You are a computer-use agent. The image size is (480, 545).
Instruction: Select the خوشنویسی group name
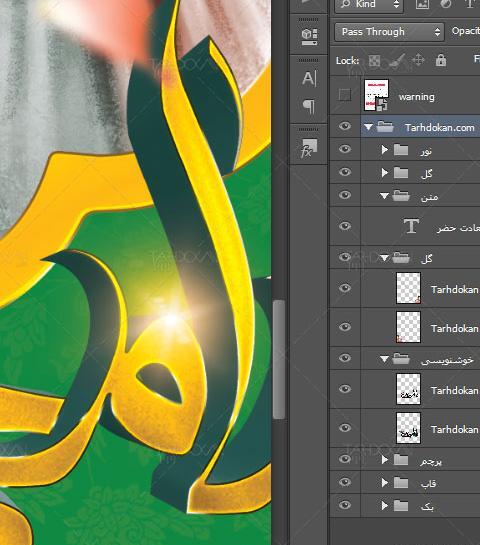coord(447,360)
